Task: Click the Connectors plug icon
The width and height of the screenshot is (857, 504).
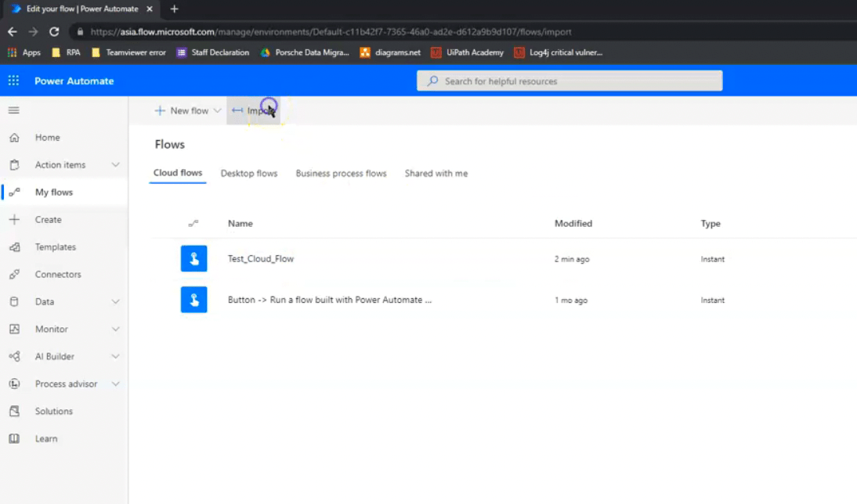Action: (x=14, y=274)
